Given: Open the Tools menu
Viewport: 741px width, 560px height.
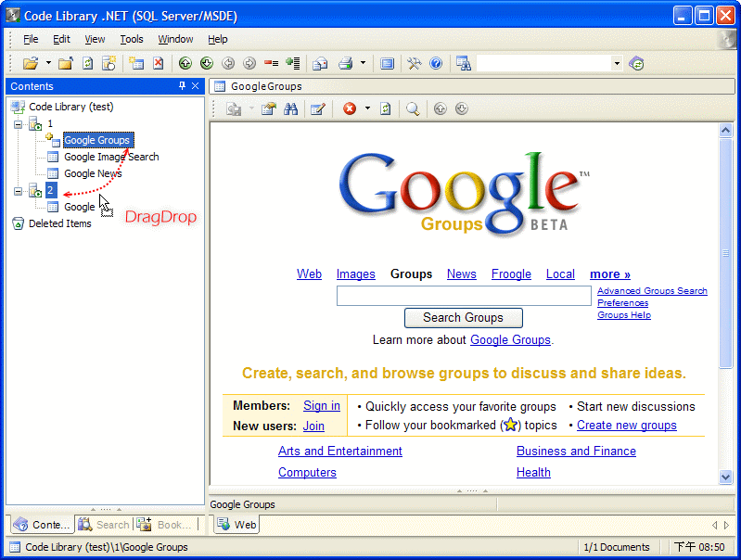Looking at the screenshot, I should [x=132, y=39].
